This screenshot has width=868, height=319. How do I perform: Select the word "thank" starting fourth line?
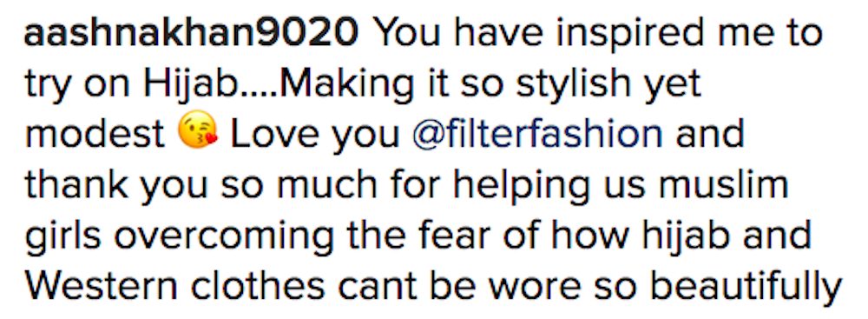(77, 185)
